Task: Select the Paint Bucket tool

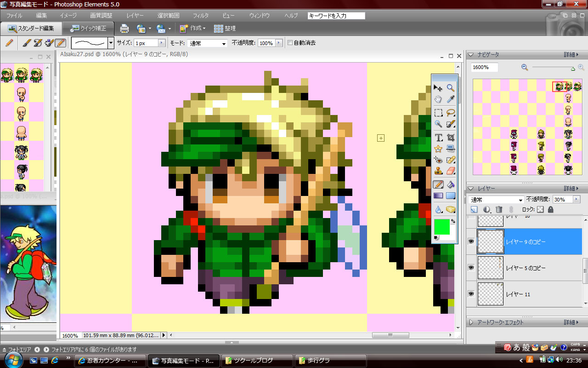Action: [451, 185]
